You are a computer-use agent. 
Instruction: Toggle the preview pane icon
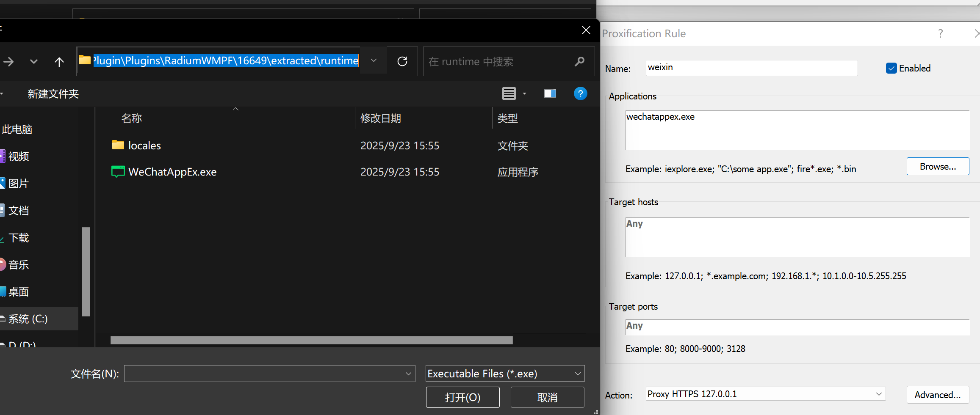click(550, 93)
